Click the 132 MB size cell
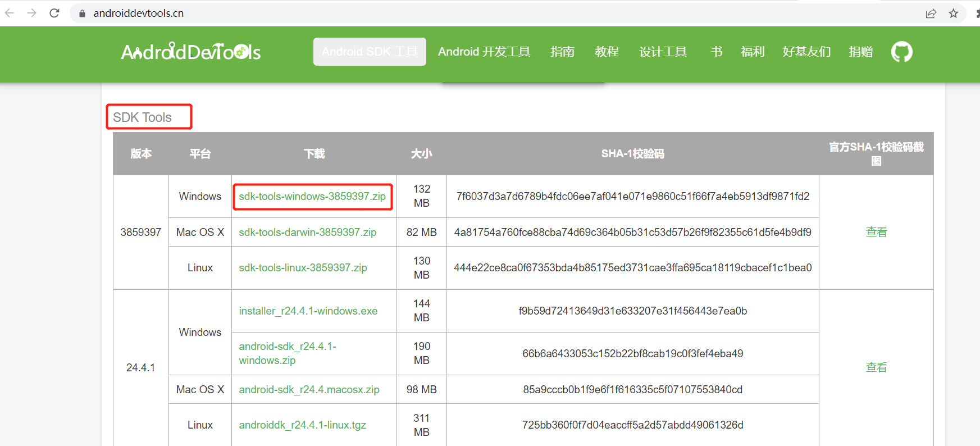 coord(422,196)
